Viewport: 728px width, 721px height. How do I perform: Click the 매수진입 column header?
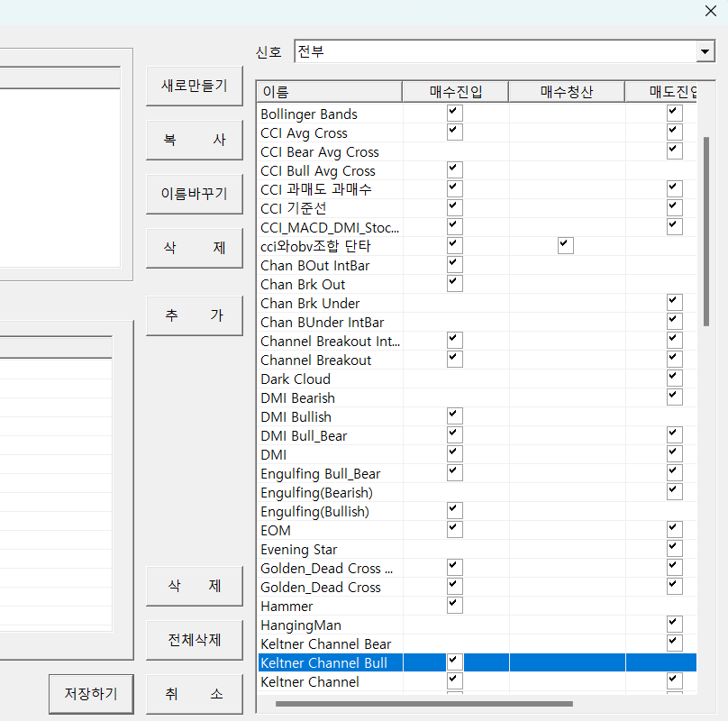(x=455, y=92)
